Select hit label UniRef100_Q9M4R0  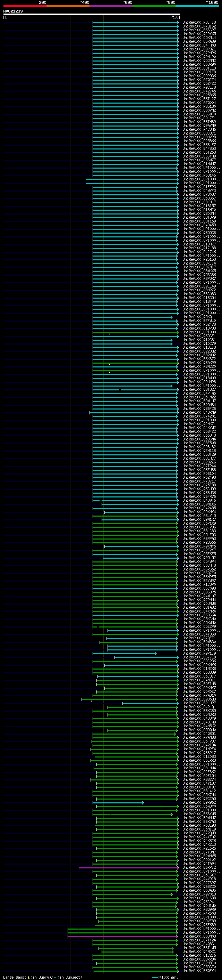[x=199, y=57]
